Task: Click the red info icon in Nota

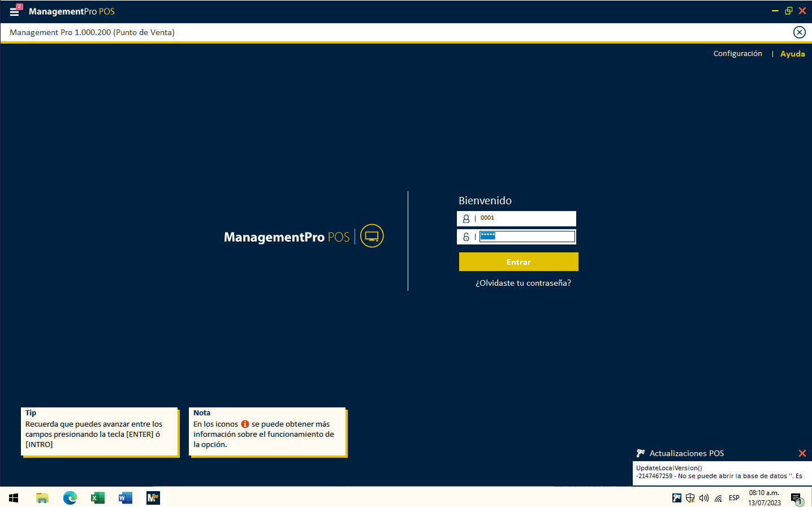Action: coord(245,424)
